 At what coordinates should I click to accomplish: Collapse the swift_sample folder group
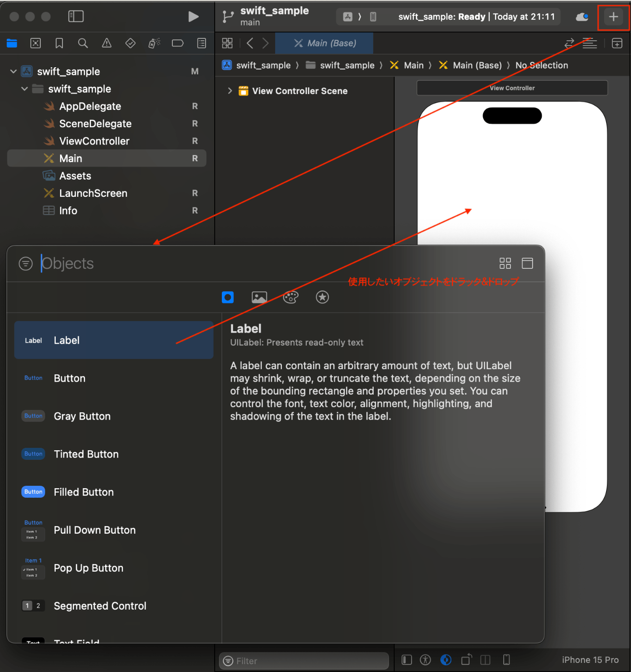24,89
